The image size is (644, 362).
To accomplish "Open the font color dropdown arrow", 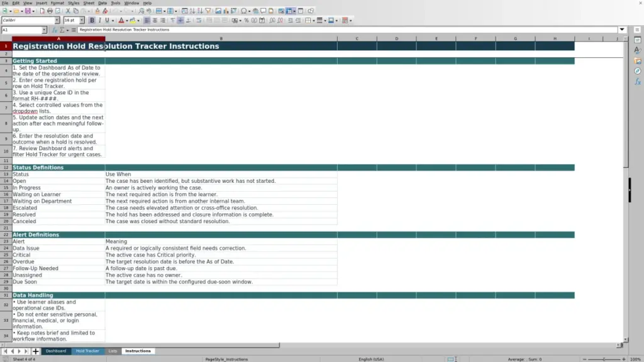I will (127, 21).
